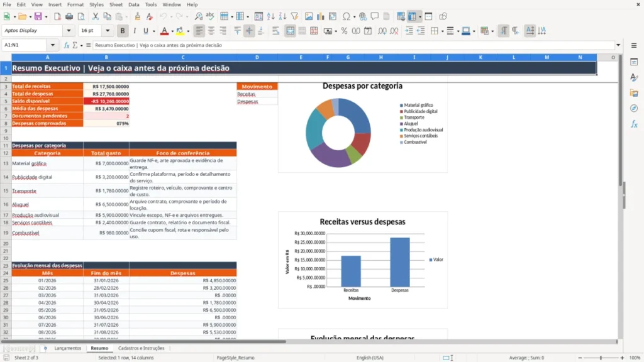The height and width of the screenshot is (362, 644).
Task: Open the sidebar Navigator compass icon
Action: click(634, 108)
